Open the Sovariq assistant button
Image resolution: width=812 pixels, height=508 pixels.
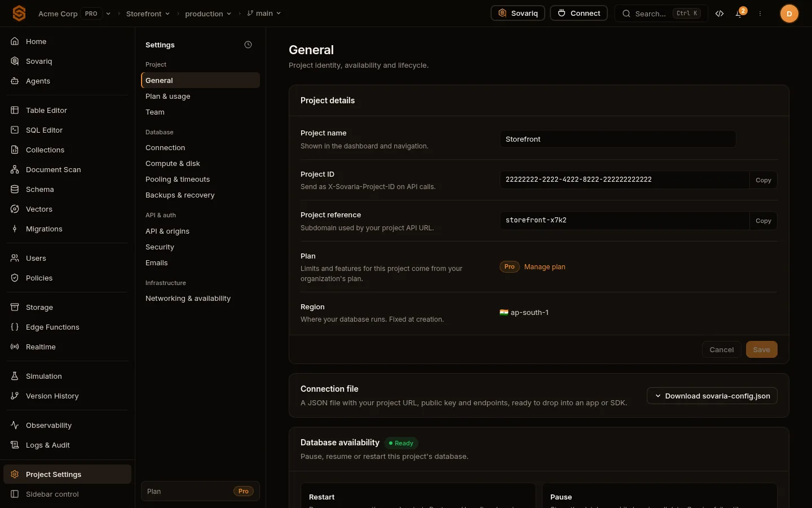[518, 14]
